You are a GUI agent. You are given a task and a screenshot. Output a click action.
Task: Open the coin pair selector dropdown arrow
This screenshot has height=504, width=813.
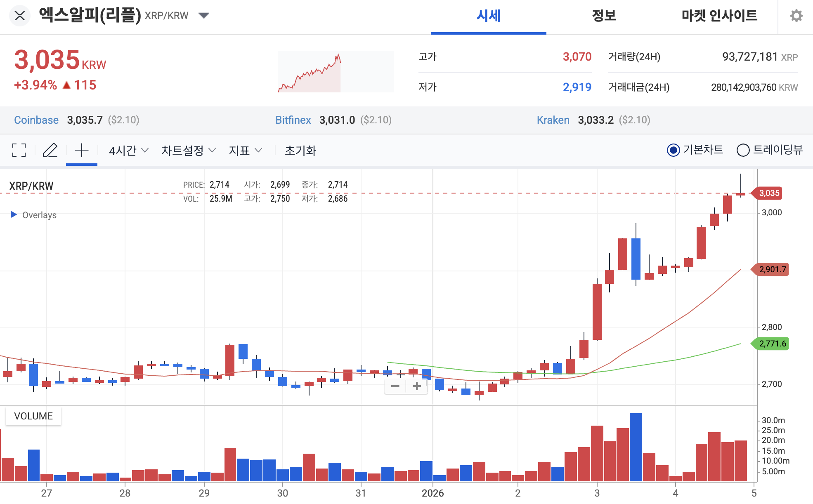point(204,15)
